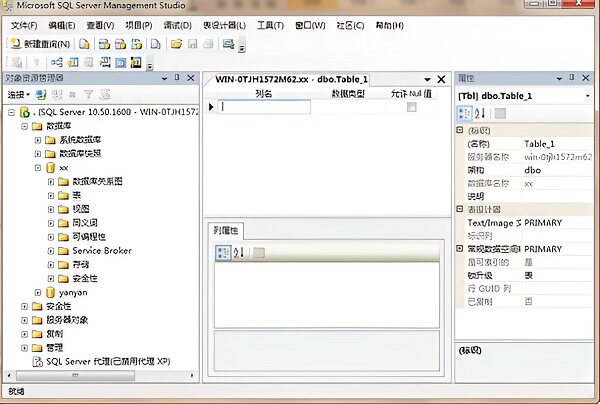Click the Object Explorer horizontal scrollbar thumb
The height and width of the screenshot is (404, 600).
tap(75, 376)
